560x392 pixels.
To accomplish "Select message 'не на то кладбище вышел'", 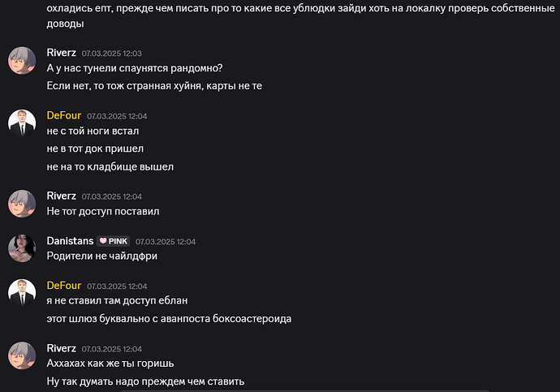I will 110,167.
